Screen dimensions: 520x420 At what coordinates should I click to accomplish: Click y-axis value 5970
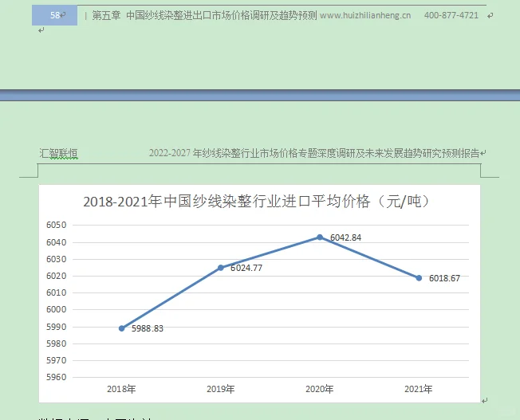click(x=57, y=360)
